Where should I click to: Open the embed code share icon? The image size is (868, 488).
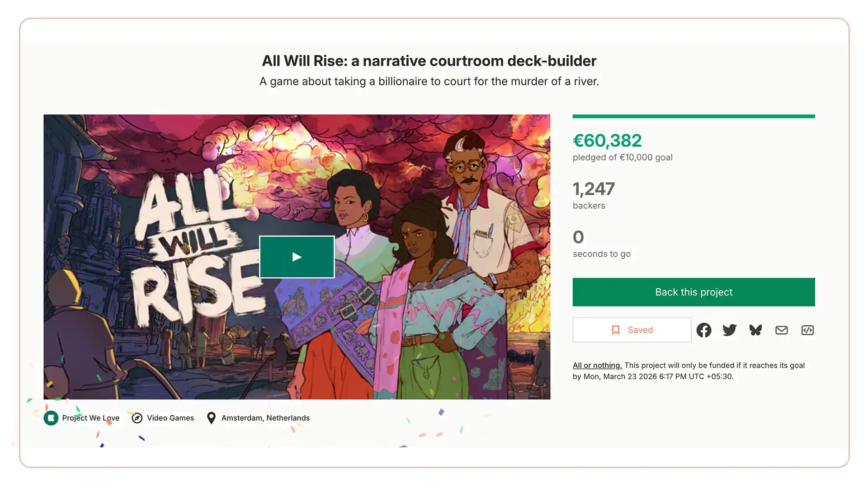pos(807,330)
